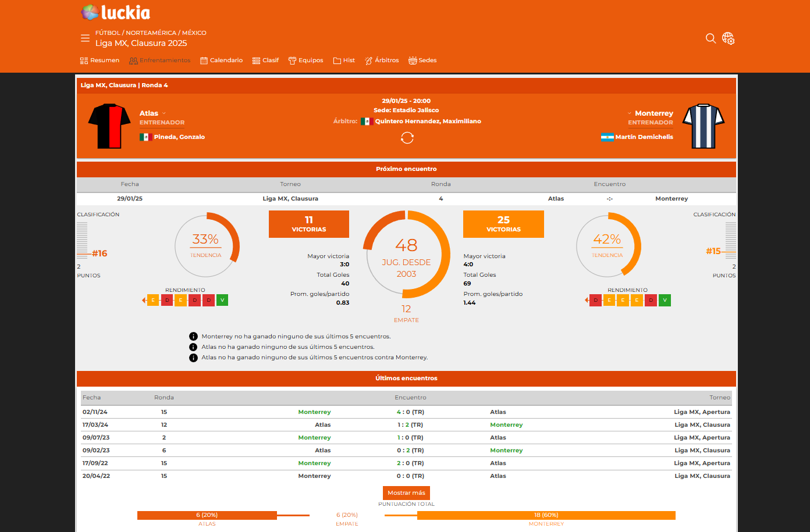Open the Sedes tab
Image resolution: width=810 pixels, height=532 pixels.
(x=422, y=60)
